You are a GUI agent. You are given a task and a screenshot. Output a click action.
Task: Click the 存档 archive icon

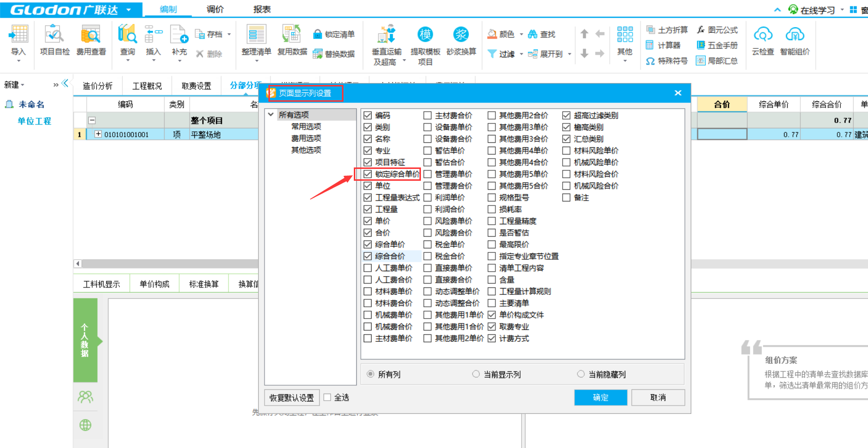(200, 34)
